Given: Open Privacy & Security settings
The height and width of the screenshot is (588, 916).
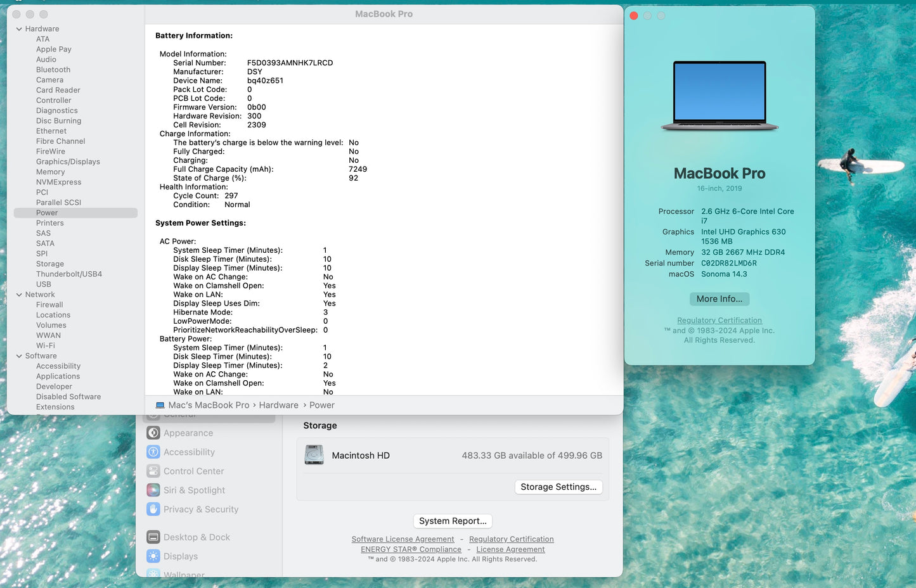Looking at the screenshot, I should tap(201, 509).
